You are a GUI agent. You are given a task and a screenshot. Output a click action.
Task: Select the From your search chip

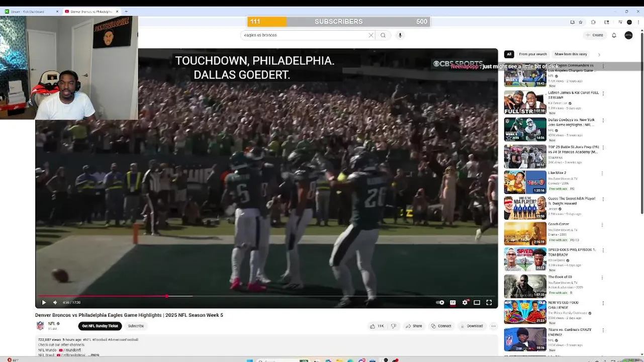(x=533, y=54)
